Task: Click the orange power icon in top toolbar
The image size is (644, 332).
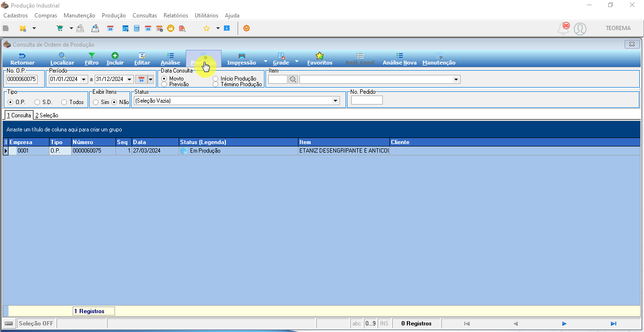Action: coord(246,28)
